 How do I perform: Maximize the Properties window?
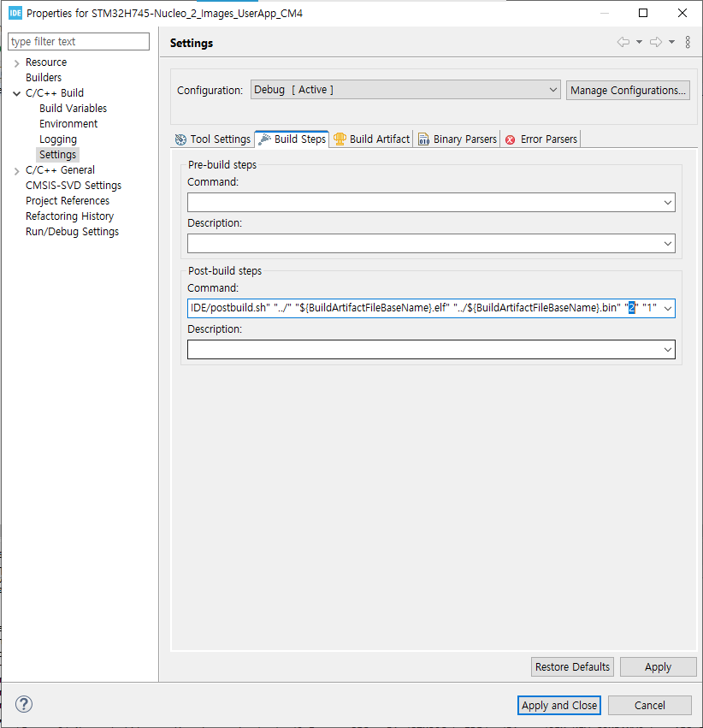coord(643,13)
